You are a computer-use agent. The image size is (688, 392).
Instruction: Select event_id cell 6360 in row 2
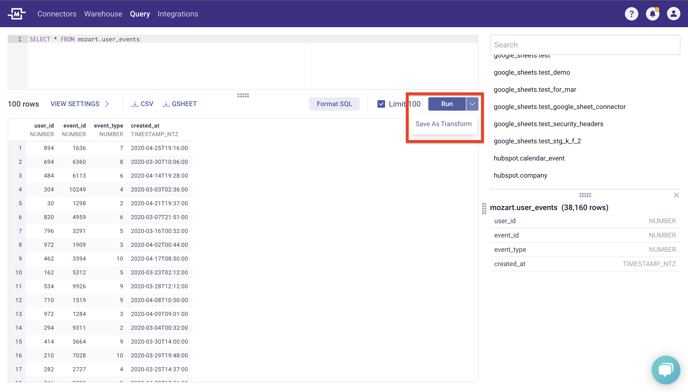pos(79,162)
